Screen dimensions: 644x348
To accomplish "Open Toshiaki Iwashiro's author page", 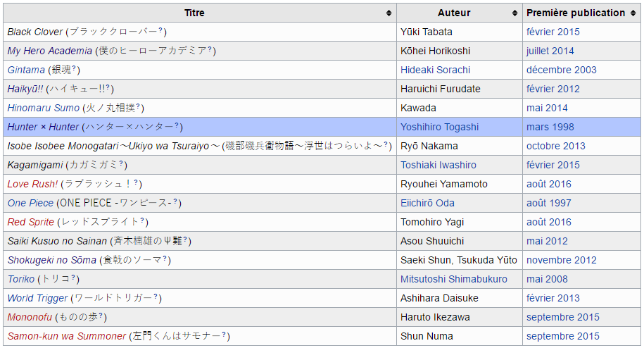I will pos(438,165).
